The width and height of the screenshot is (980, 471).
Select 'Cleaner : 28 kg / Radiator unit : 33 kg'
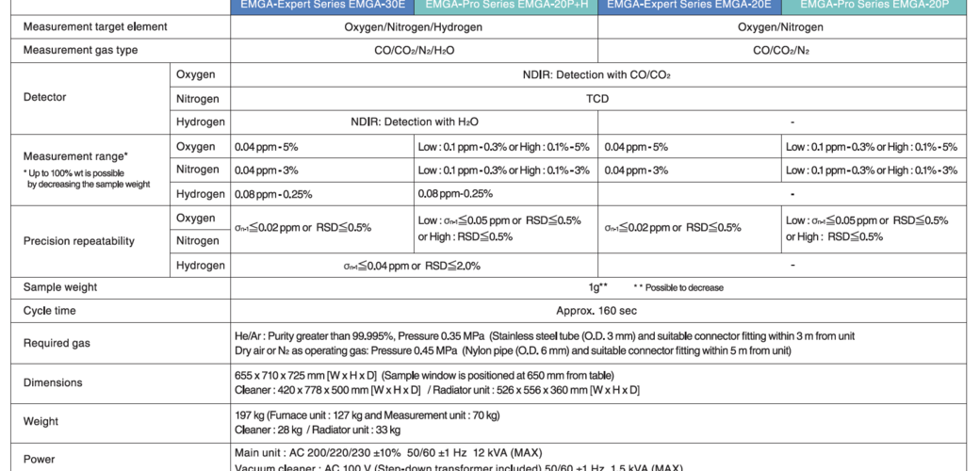(x=318, y=430)
